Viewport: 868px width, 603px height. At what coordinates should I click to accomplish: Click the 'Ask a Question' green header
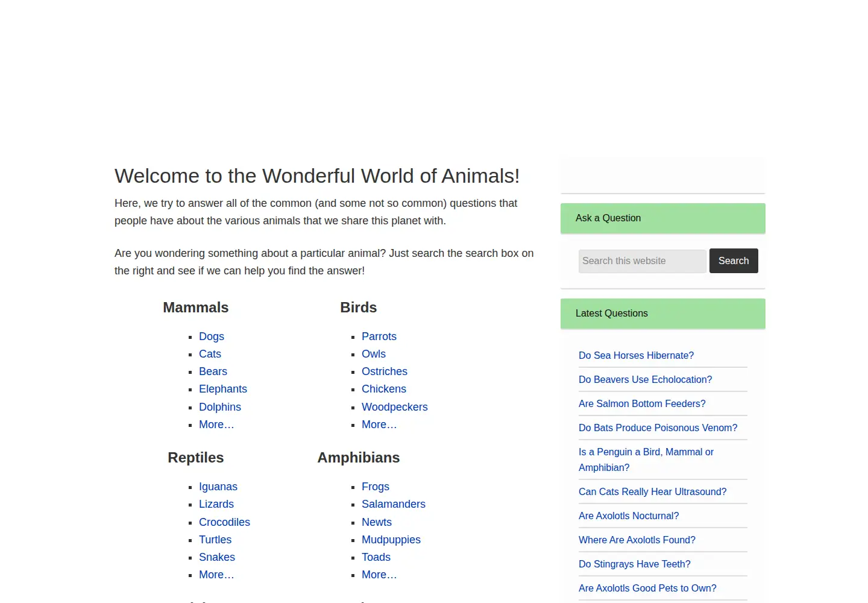tap(663, 218)
